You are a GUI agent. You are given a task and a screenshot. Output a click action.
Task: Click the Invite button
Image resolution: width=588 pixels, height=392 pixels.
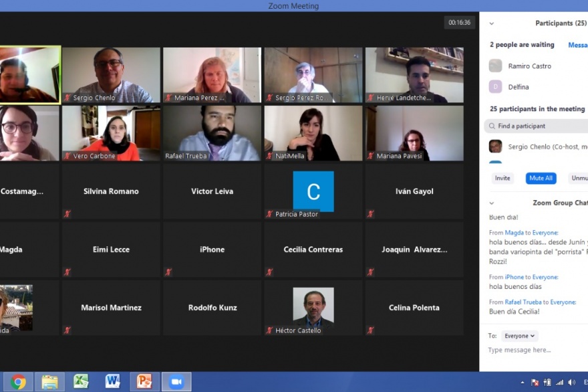coord(502,178)
